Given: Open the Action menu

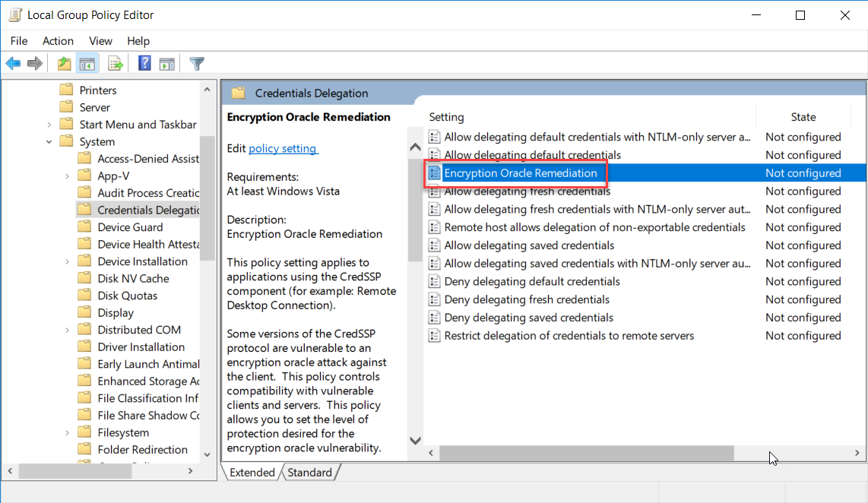Looking at the screenshot, I should pyautogui.click(x=58, y=41).
